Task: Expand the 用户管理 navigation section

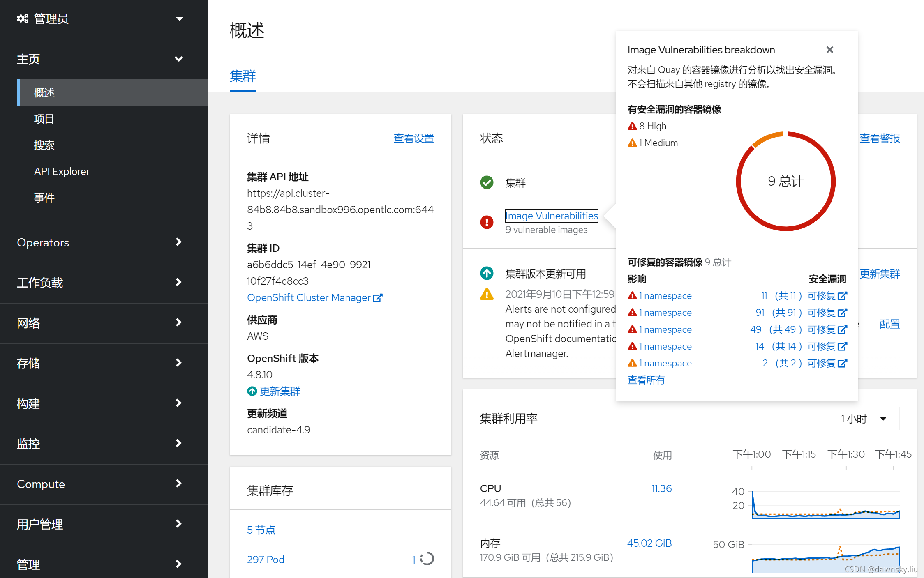Action: [x=104, y=524]
